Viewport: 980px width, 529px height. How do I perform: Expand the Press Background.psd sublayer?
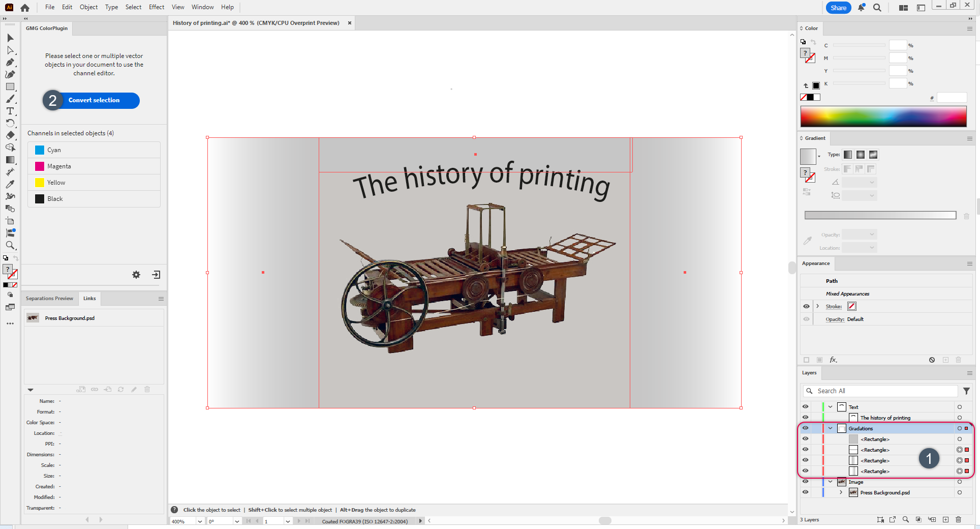point(841,492)
